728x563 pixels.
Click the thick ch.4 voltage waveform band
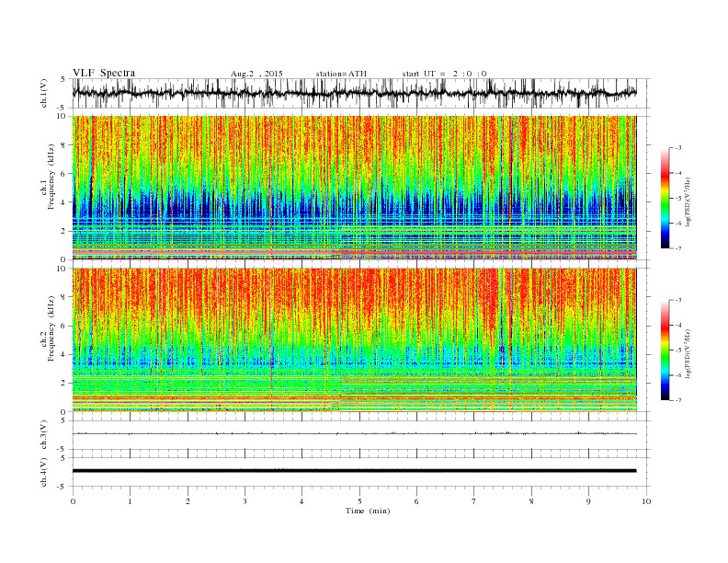(x=354, y=471)
